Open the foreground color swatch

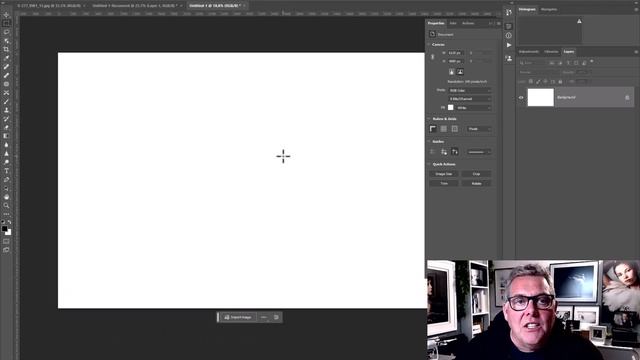[x=4, y=229]
